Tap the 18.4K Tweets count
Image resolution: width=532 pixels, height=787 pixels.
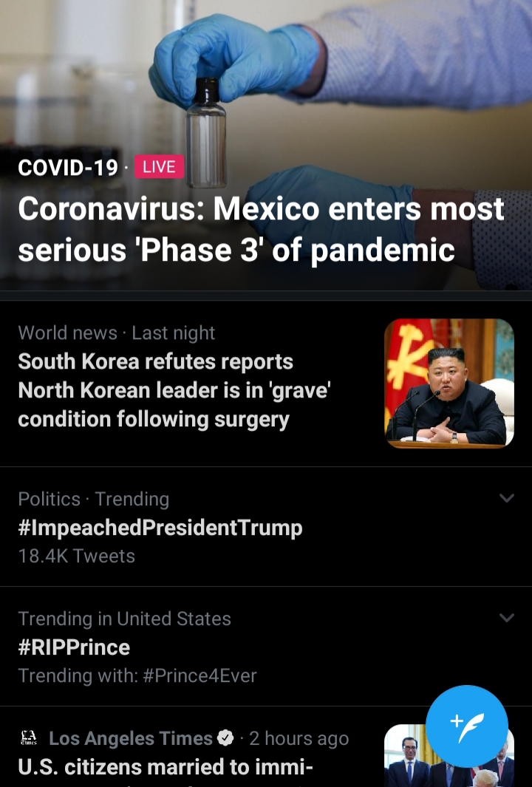point(76,556)
